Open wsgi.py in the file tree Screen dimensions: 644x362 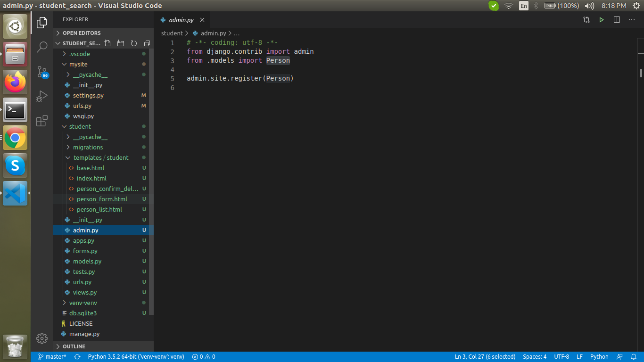[x=103, y=116]
